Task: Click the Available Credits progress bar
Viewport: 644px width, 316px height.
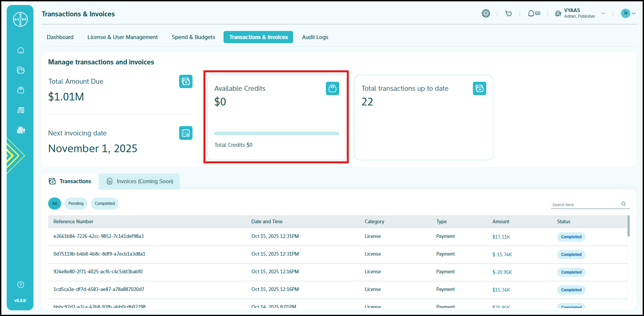Action: click(276, 133)
